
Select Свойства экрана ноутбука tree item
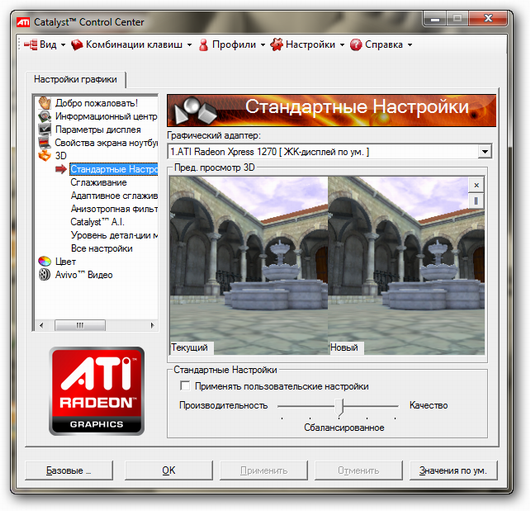106,143
